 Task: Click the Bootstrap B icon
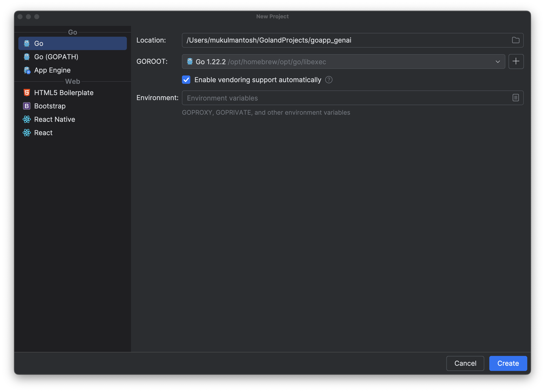tap(27, 106)
